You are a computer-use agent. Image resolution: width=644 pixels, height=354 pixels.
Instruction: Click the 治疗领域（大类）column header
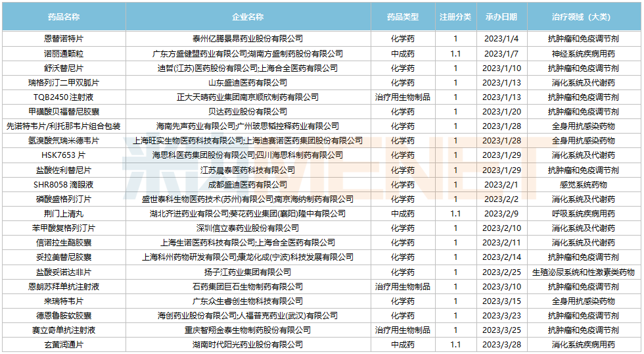pos(583,16)
